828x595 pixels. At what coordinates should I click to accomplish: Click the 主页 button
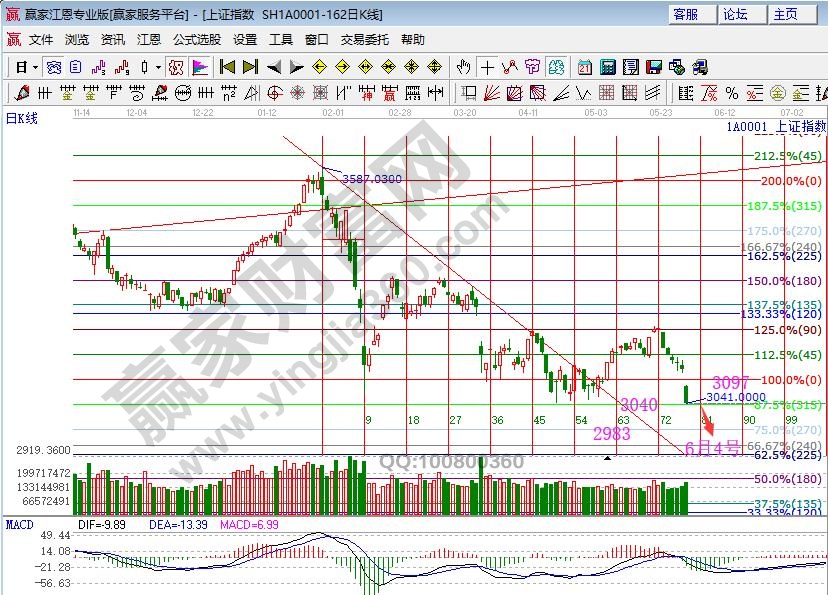[786, 14]
